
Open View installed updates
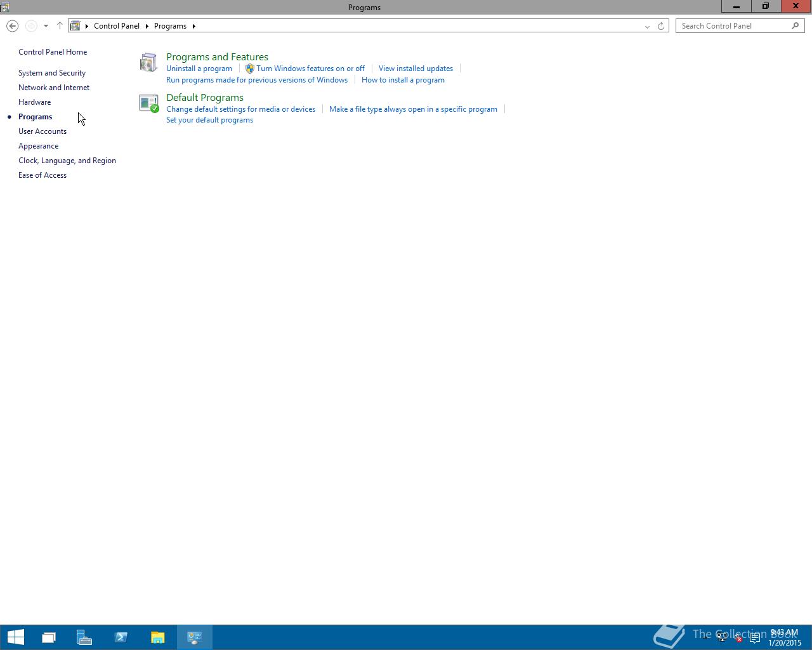pyautogui.click(x=416, y=69)
